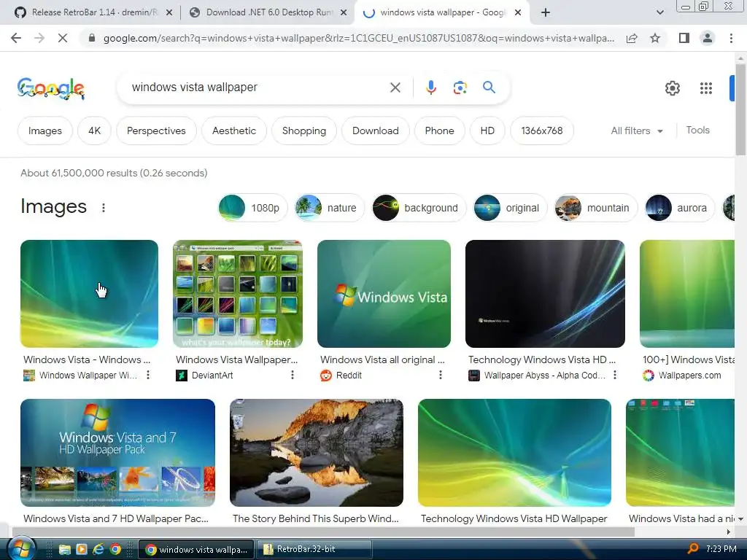The width and height of the screenshot is (747, 560).
Task: Filter images by original chip
Action: click(510, 208)
